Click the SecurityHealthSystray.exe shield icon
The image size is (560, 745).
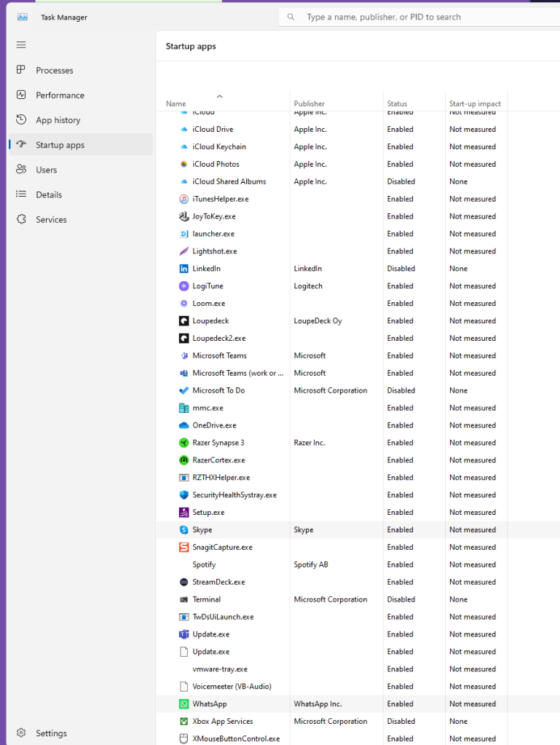coord(184,495)
